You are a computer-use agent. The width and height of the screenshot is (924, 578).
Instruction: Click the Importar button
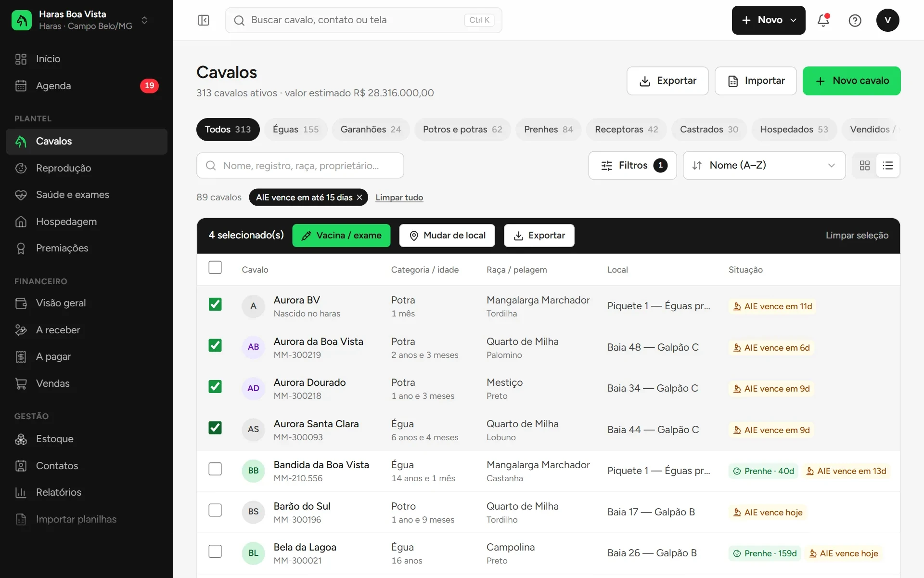(756, 81)
